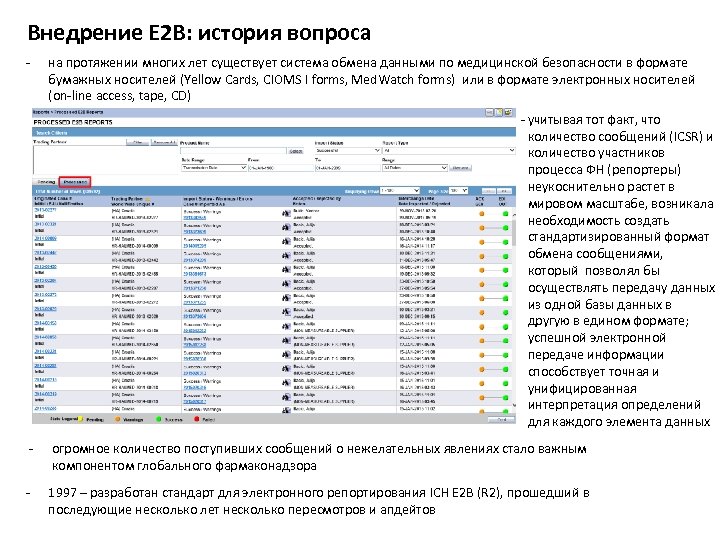Click the last icon in the header bar corner
720x540 pixels.
(508, 112)
